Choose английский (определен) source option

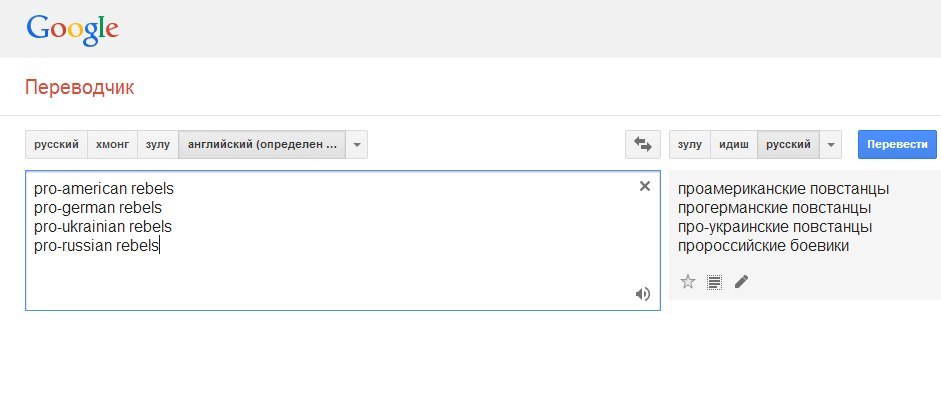coord(262,145)
